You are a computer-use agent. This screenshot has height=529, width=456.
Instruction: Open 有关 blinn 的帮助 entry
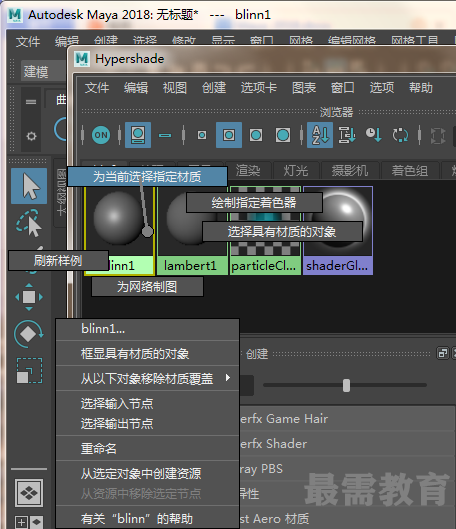coord(148,519)
